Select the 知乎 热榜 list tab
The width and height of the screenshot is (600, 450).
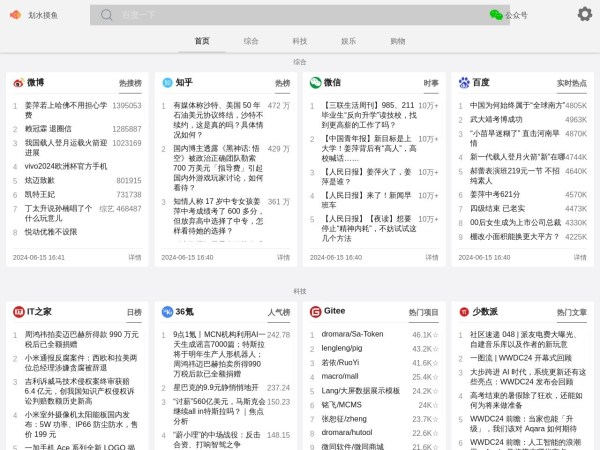(283, 83)
